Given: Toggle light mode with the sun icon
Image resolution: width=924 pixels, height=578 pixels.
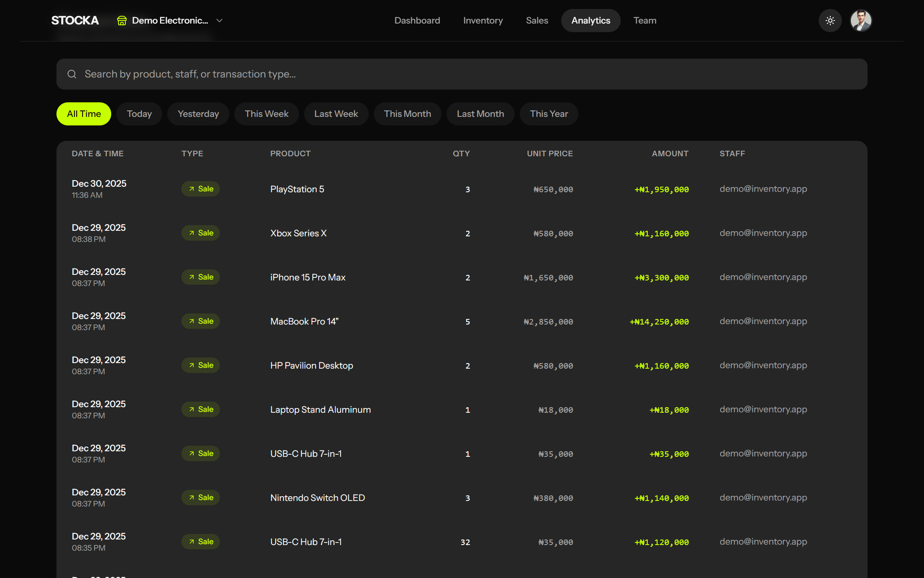Looking at the screenshot, I should (830, 21).
